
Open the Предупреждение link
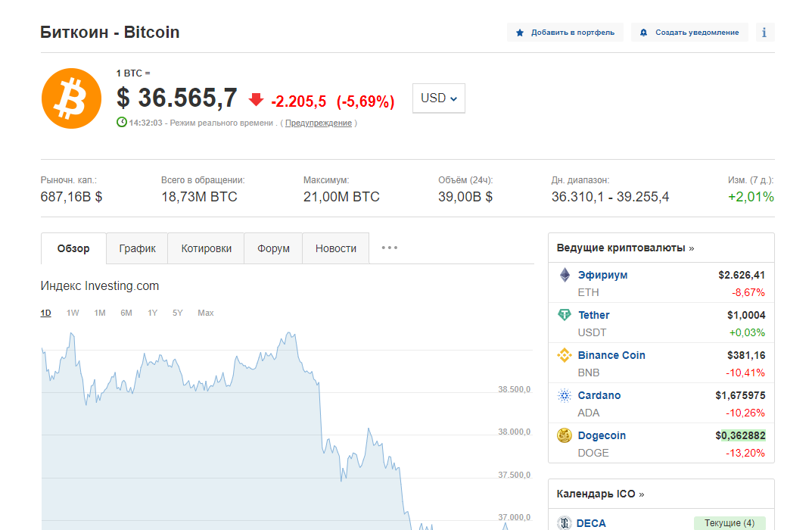pos(319,123)
